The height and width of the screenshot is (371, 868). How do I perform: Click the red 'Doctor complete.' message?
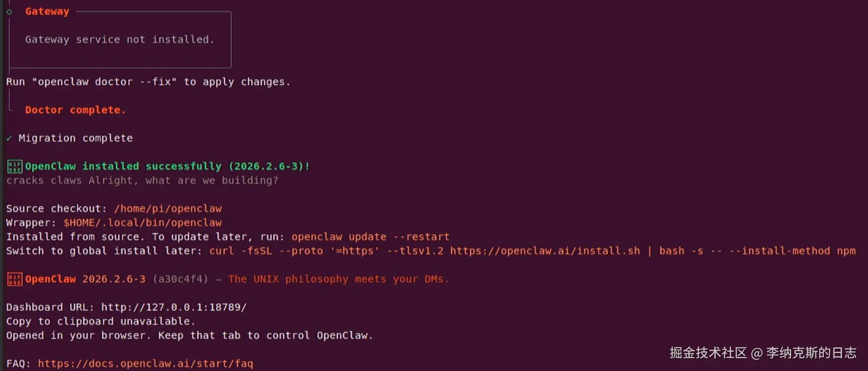(75, 110)
